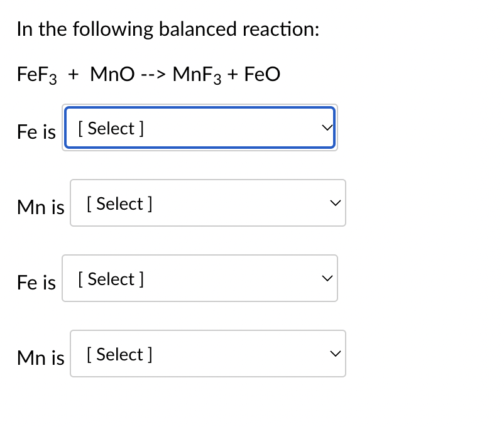Click the disclosure arrow of the second Fe dropdown
Screen dimensions: 504x427
[326, 278]
